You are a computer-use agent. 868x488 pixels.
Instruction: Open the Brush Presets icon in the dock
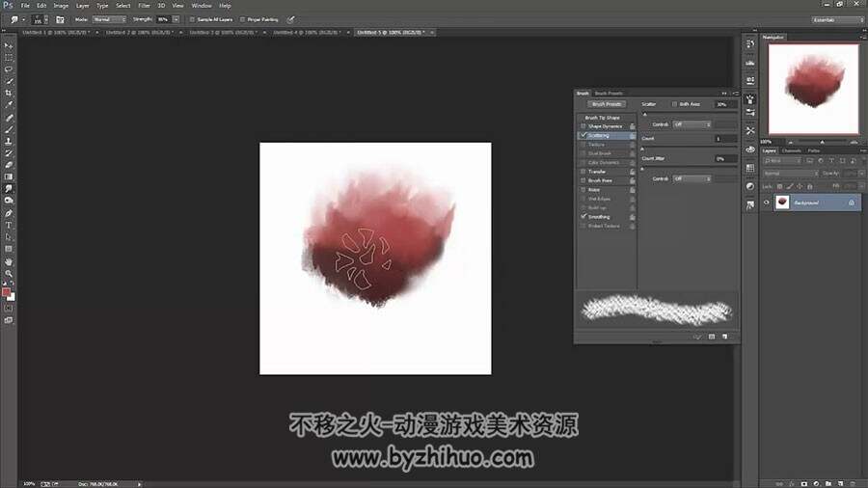click(x=750, y=112)
